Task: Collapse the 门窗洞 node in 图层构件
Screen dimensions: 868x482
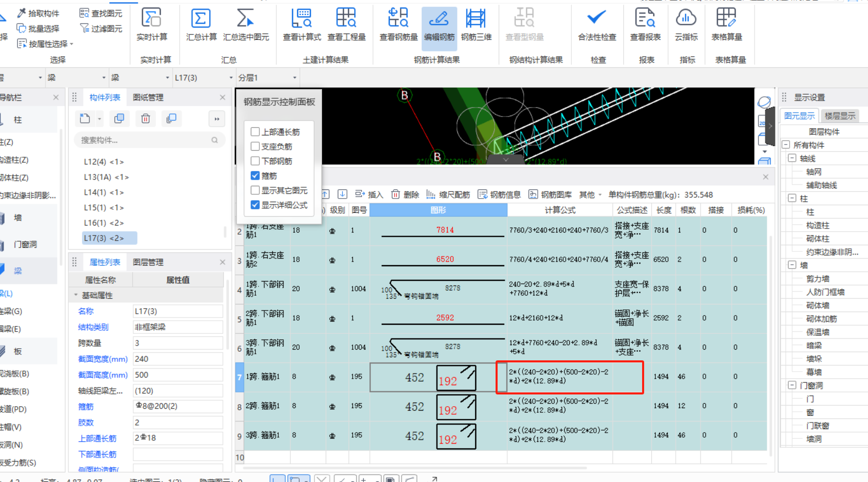Action: (x=792, y=385)
